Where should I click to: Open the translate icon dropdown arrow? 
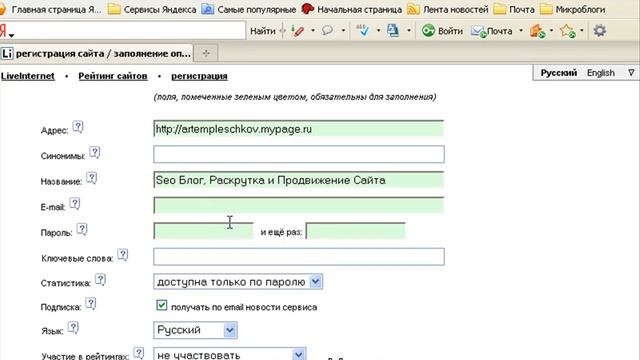409,31
